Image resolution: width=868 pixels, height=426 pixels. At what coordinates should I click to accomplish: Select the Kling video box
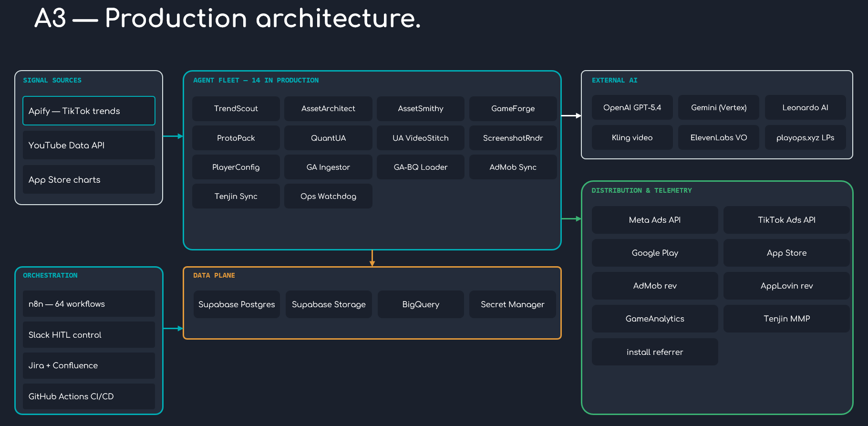click(x=632, y=137)
